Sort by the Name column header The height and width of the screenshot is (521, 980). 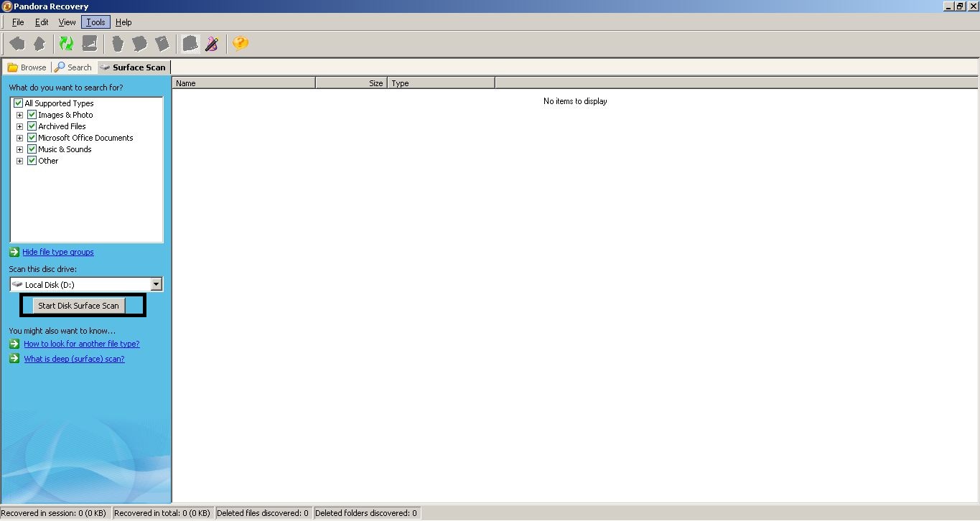click(244, 83)
